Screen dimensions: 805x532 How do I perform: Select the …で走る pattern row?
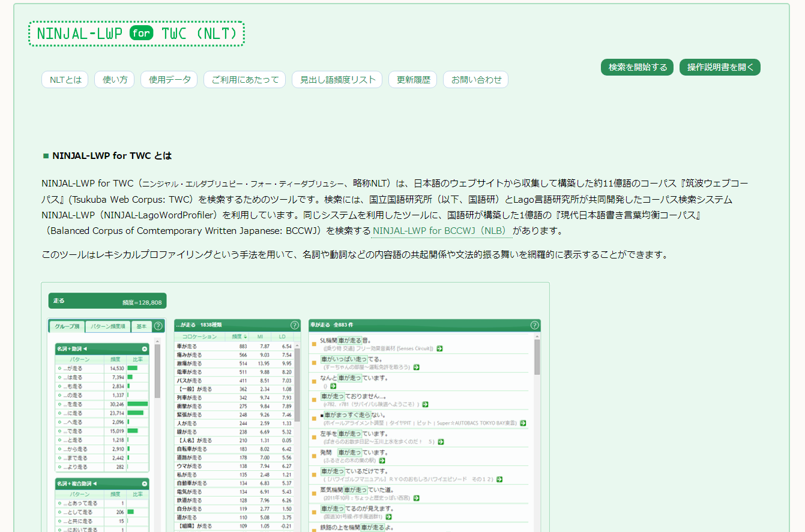pyautogui.click(x=102, y=431)
